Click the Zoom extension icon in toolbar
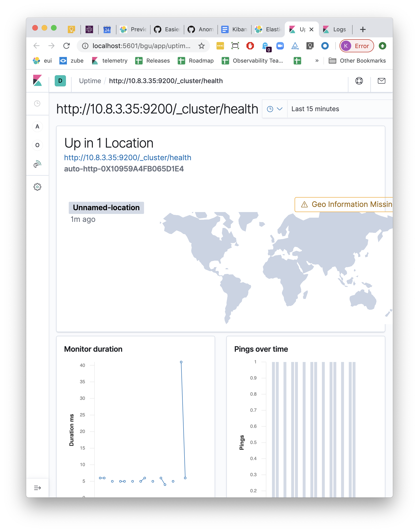Image resolution: width=419 pixels, height=532 pixels. pos(280,46)
